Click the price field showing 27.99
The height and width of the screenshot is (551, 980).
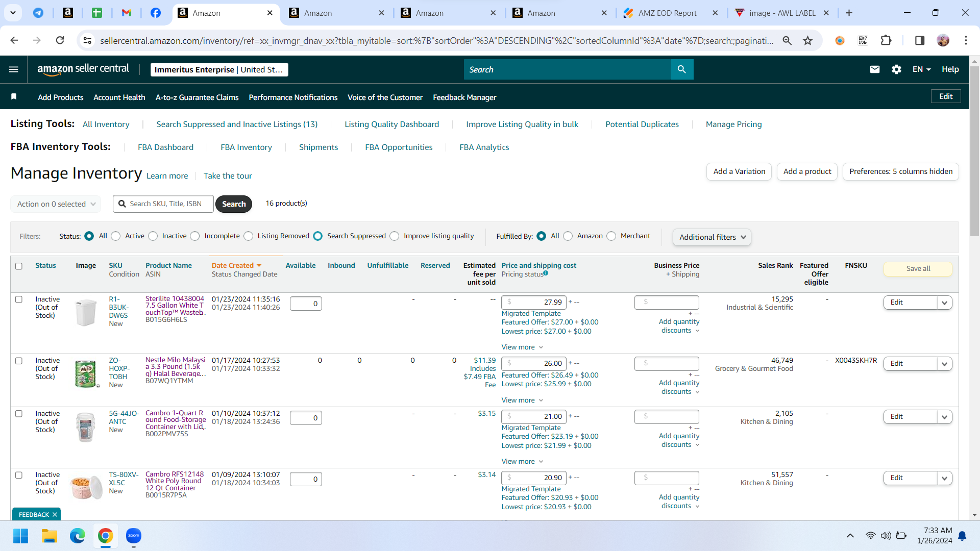click(x=534, y=302)
